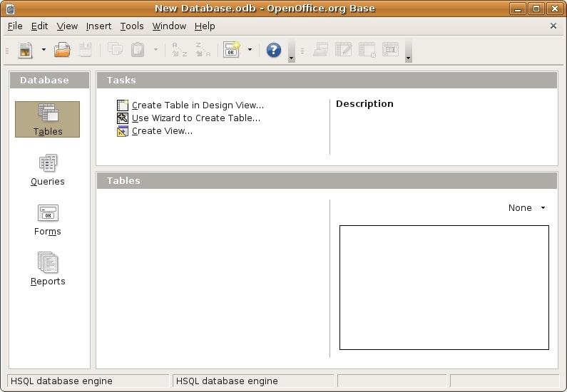
Task: Open the Insert menu
Action: 98,26
